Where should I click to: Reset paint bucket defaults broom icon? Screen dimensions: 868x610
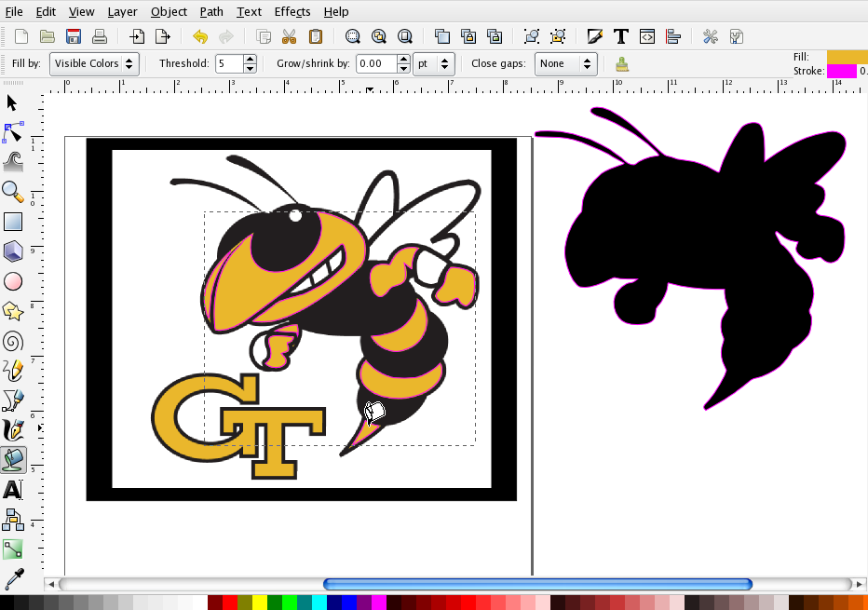(622, 64)
